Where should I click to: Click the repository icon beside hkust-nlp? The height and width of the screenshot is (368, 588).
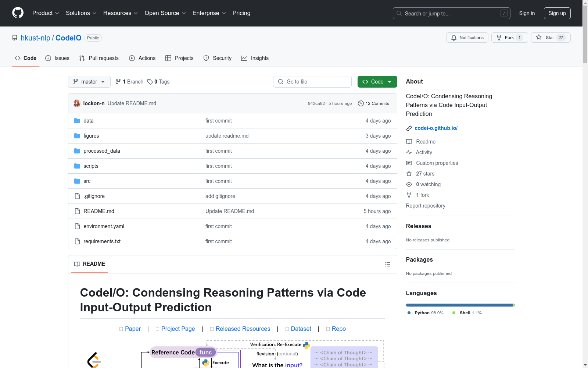coord(15,38)
